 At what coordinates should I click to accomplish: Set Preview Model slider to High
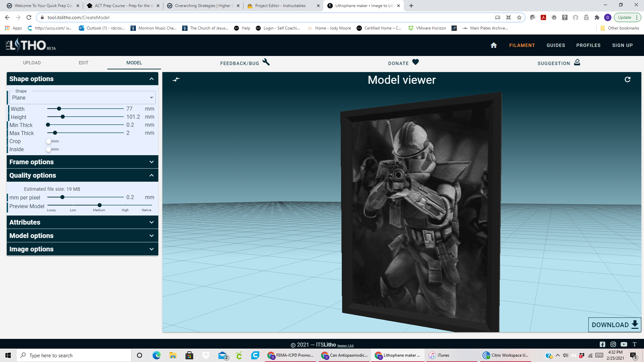click(125, 205)
